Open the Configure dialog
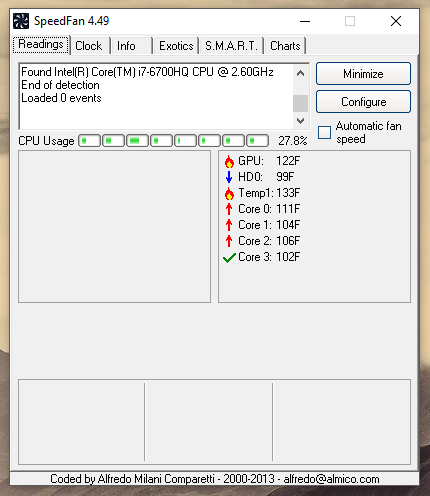Screen dimensions: 430x496 point(363,102)
